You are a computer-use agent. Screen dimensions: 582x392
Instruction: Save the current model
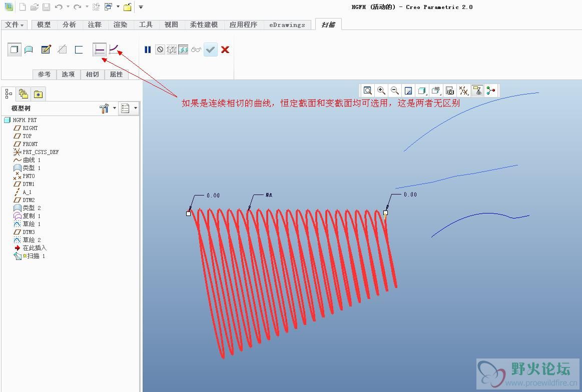(x=46, y=6)
